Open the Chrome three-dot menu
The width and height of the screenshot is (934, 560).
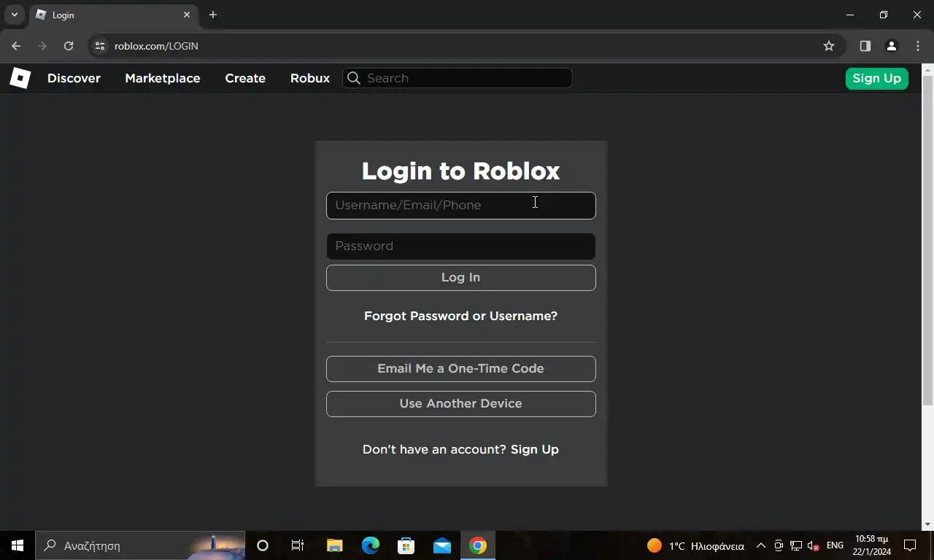click(918, 46)
